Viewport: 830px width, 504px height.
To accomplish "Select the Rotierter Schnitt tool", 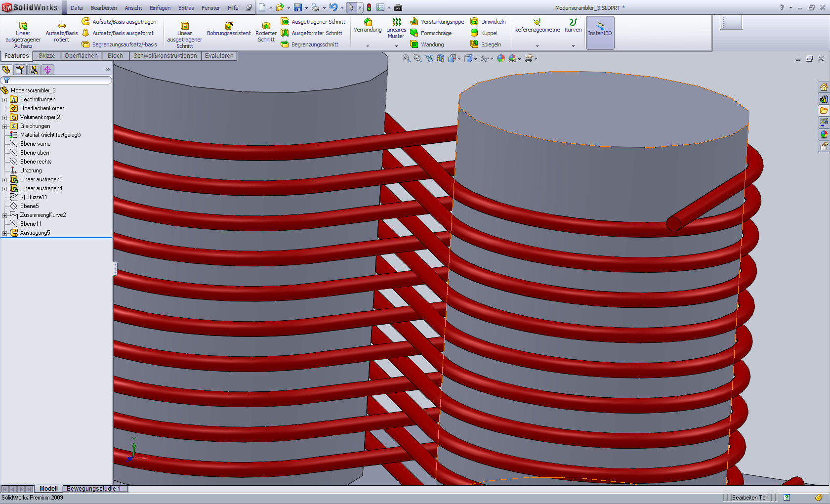I will [266, 26].
